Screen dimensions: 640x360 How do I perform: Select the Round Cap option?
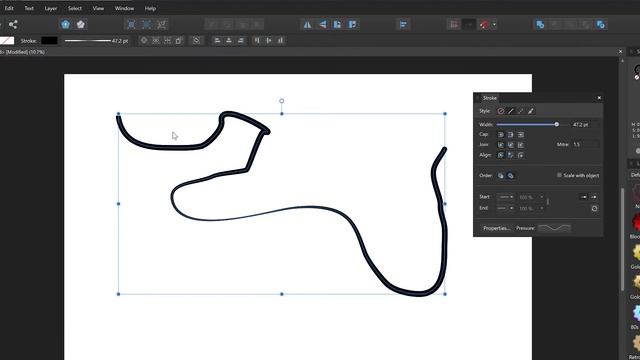[x=500, y=135]
